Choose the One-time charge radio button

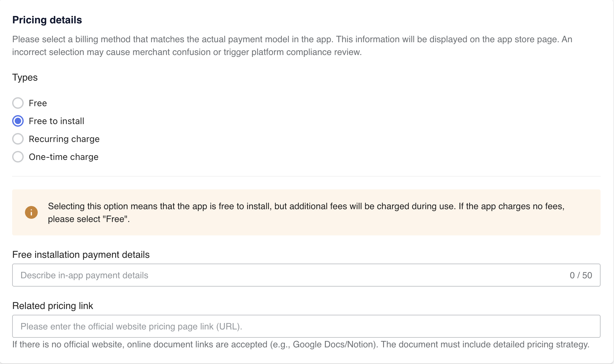18,157
